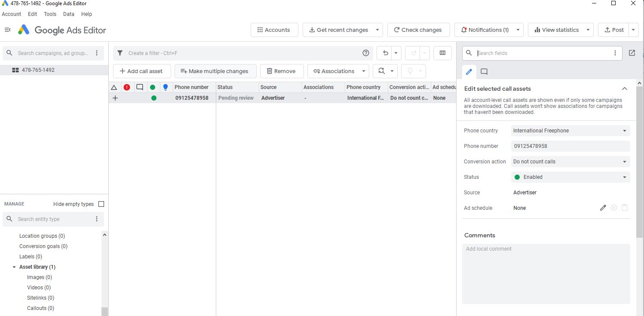This screenshot has height=316, width=644.
Task: Select Callouts (0) under Asset library
Action: click(x=40, y=308)
